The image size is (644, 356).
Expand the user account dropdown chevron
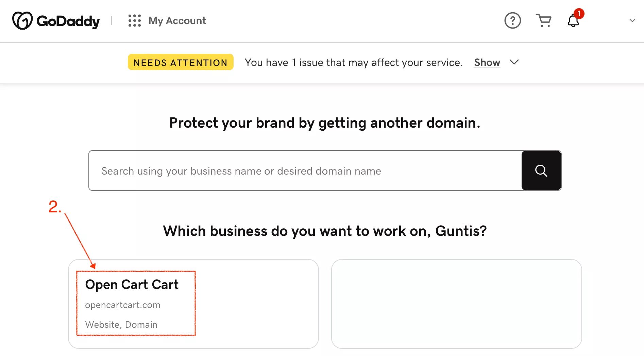tap(632, 20)
